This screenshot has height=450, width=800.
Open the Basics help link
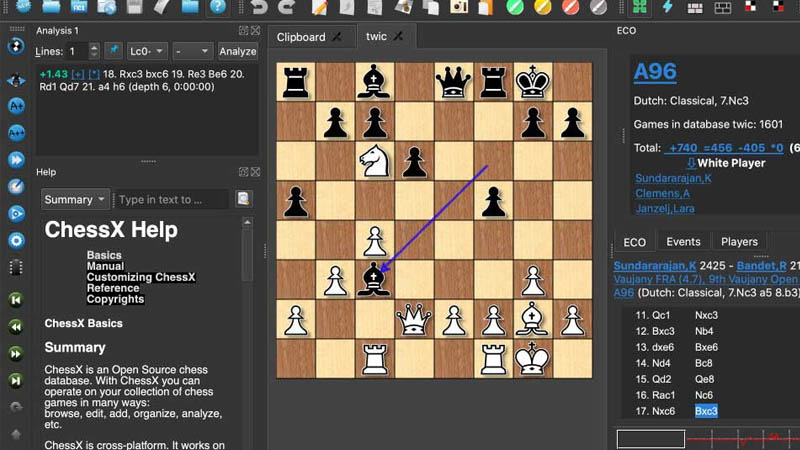tap(104, 255)
